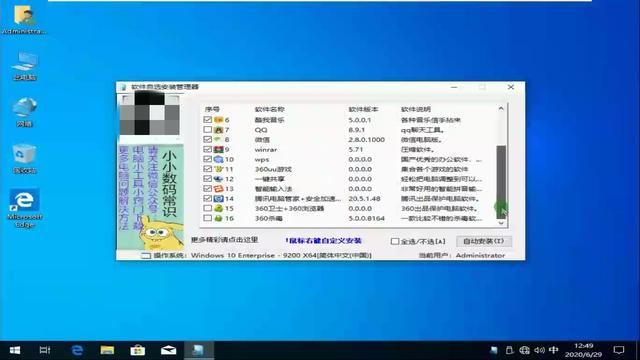Uncheck the winrar checkbox in row 9
Screen dimensions: 640x360
pyautogui.click(x=207, y=149)
